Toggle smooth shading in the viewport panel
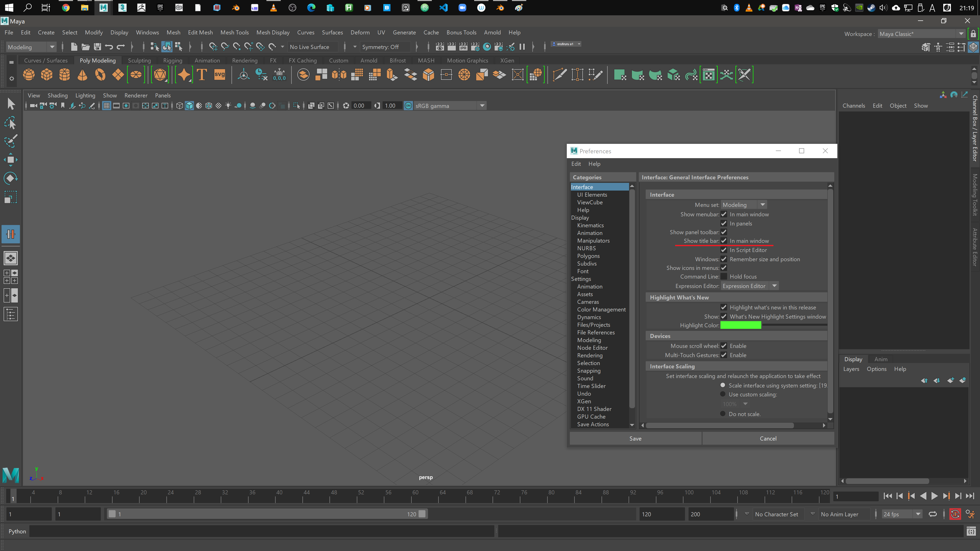Viewport: 980px width, 551px height. [x=189, y=106]
